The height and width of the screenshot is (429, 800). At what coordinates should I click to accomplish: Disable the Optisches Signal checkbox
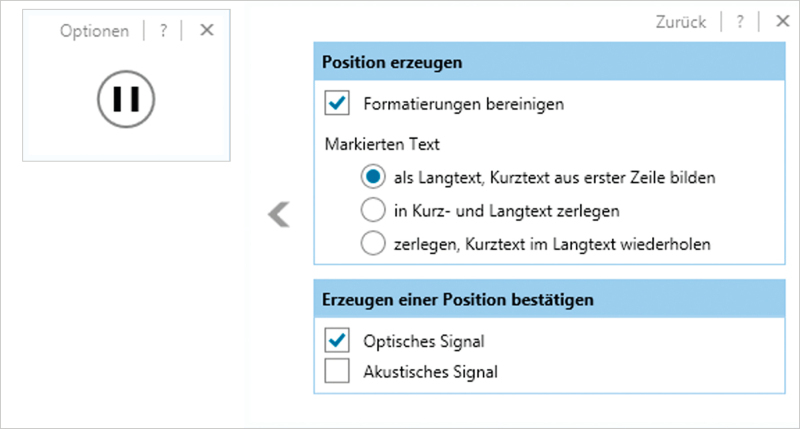[x=337, y=340]
